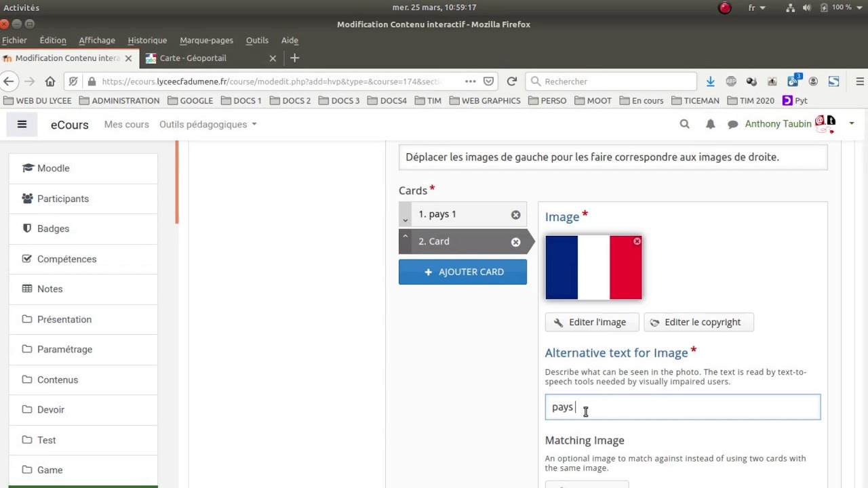
Task: Open the Aide menu
Action: coord(290,40)
